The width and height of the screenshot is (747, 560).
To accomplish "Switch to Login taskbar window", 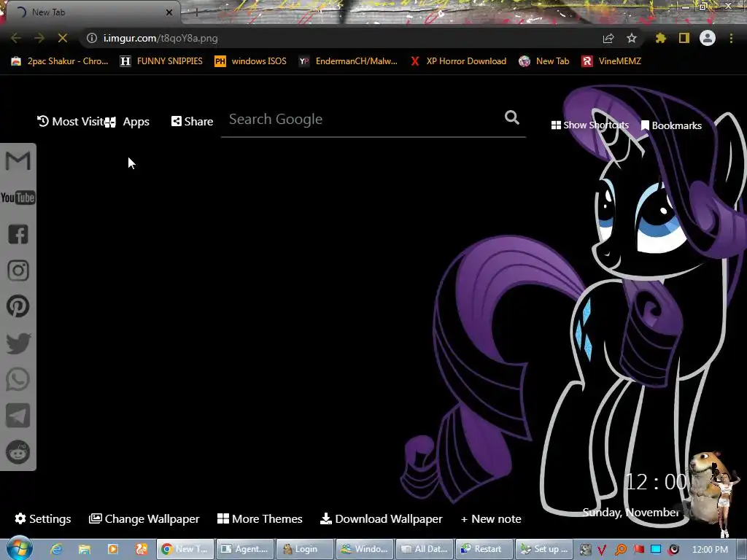I will point(305,549).
